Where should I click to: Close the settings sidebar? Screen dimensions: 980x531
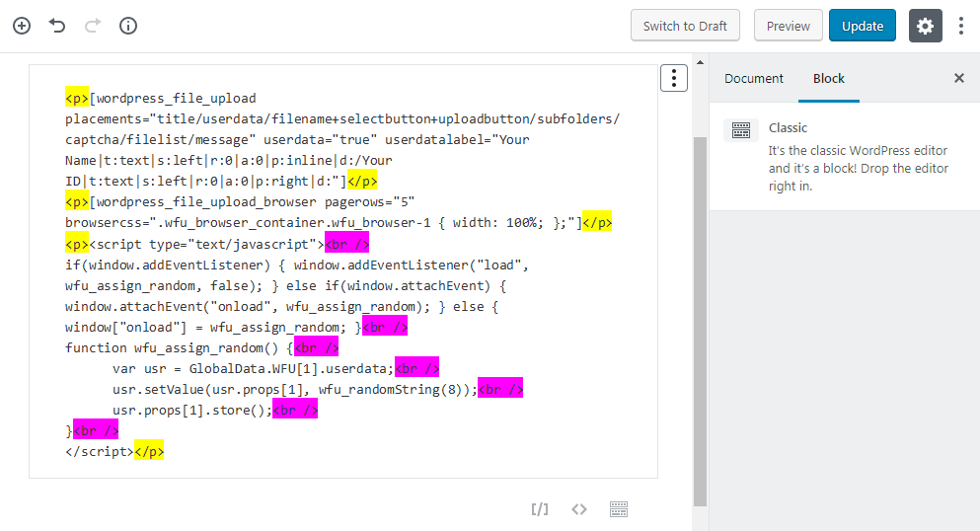click(958, 78)
